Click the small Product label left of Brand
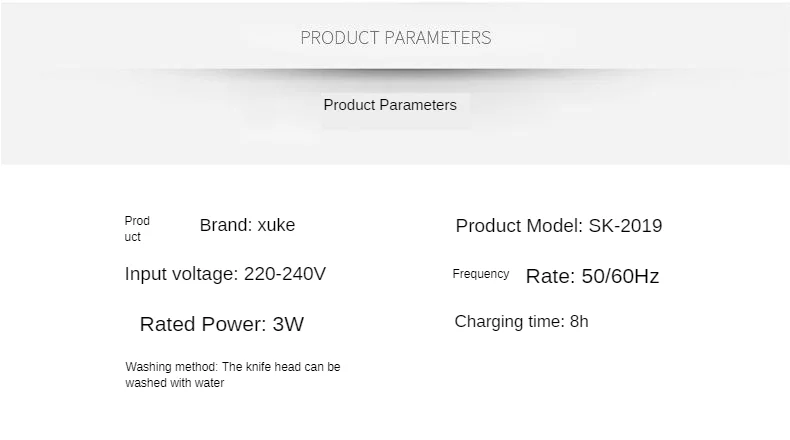The height and width of the screenshot is (440, 790). [137, 229]
